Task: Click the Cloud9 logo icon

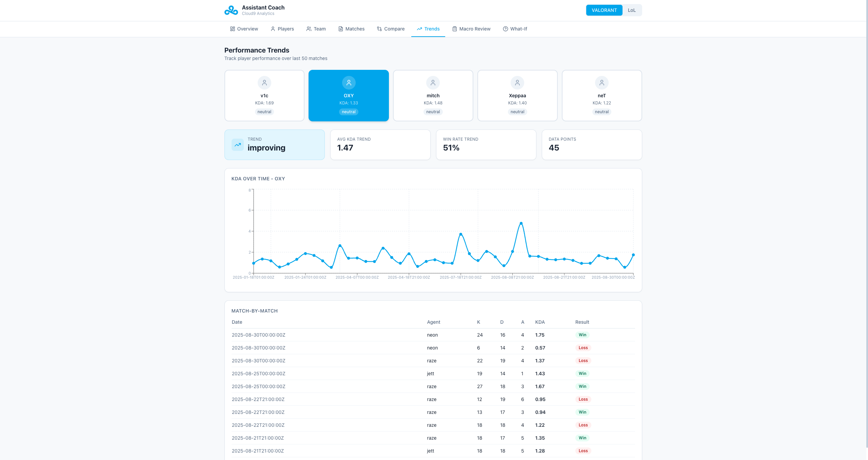Action: (x=231, y=10)
